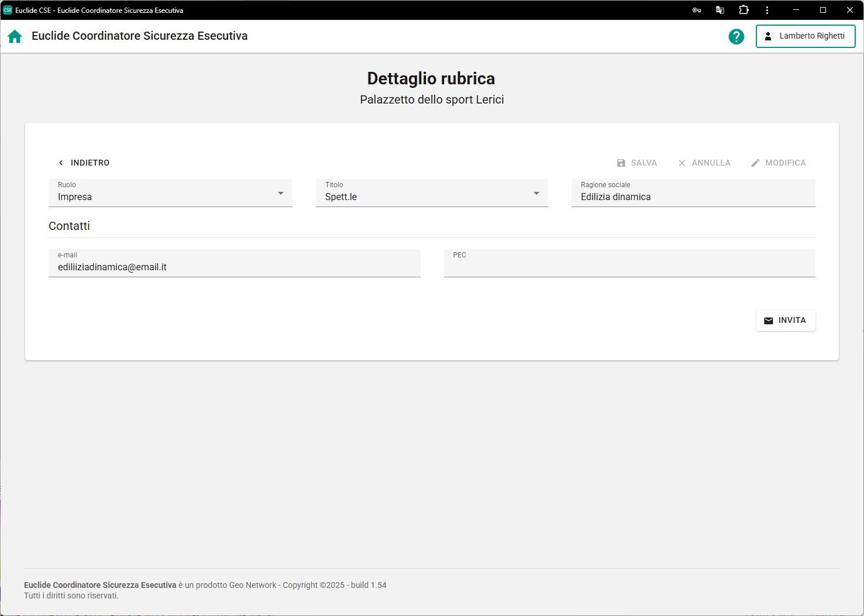The height and width of the screenshot is (616, 864).
Task: Send invitation with the INVITA button
Action: tap(785, 321)
